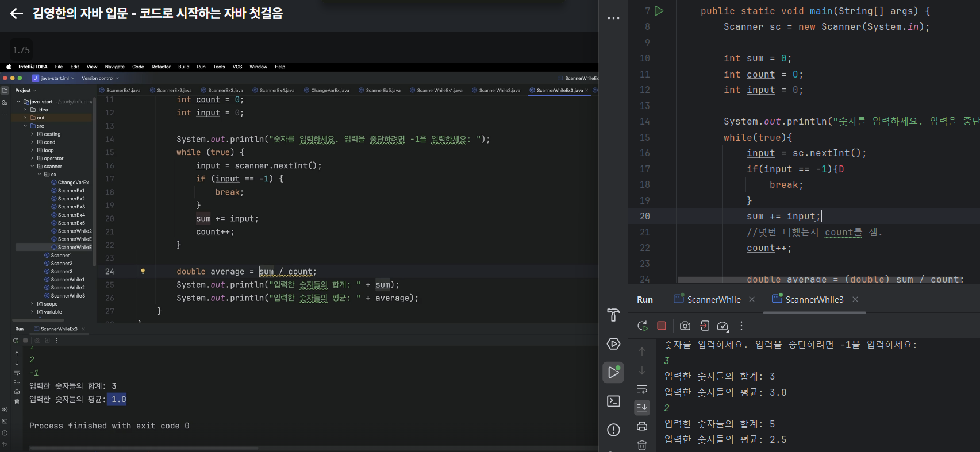Open the Build menu in video IntelliJ

(183, 67)
